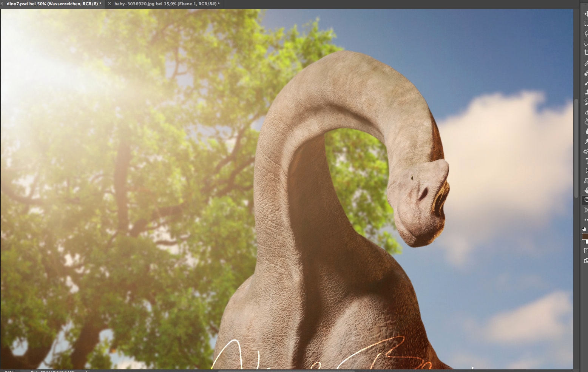Activate the Zoom tool
Screen dimensions: 588x372
(x=585, y=200)
